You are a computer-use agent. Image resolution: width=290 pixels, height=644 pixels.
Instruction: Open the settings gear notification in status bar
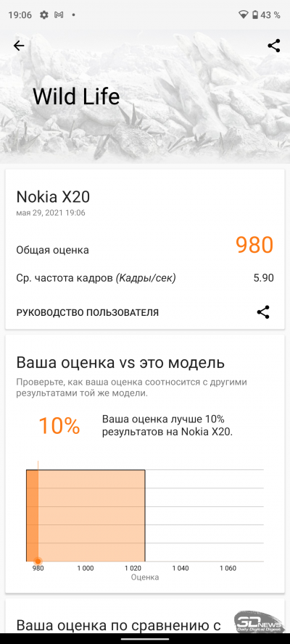point(44,14)
